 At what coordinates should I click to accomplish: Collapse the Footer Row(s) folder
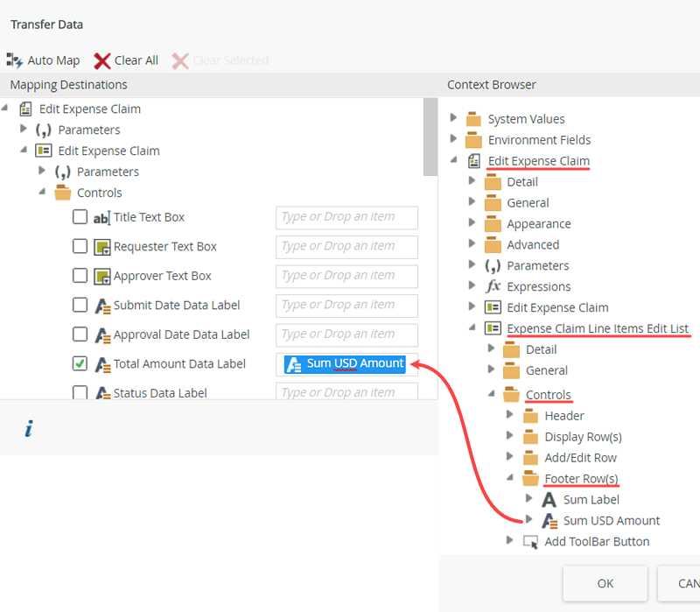(511, 479)
